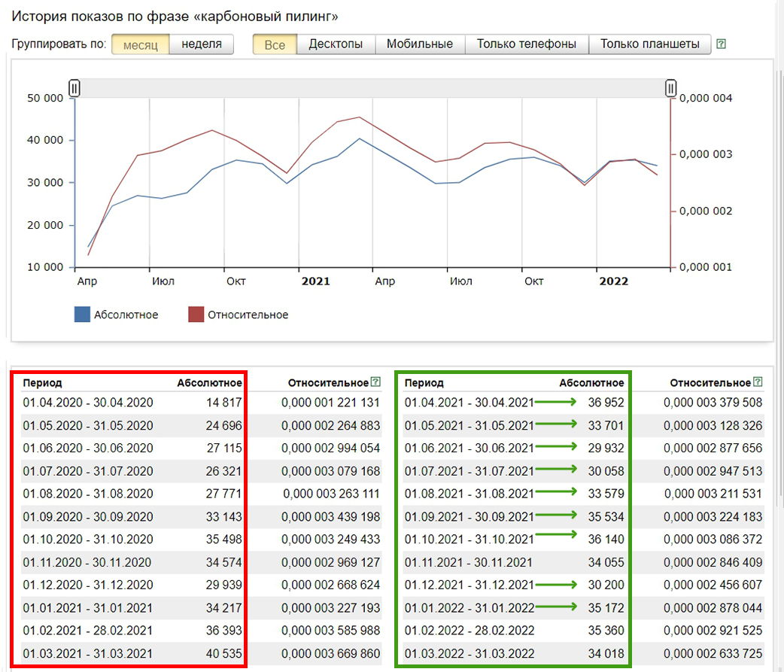Click the 2022 label on chart axis
The image size is (784, 672).
[x=613, y=281]
